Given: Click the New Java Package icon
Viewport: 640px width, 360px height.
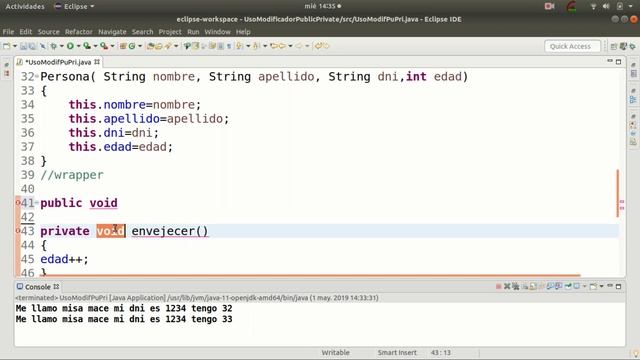Looking at the screenshot, I should 122,46.
